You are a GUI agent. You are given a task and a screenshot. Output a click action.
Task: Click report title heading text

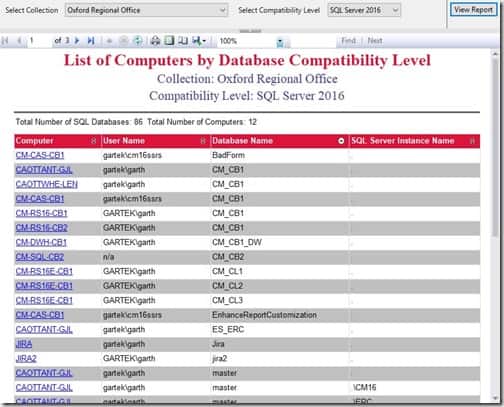247,60
